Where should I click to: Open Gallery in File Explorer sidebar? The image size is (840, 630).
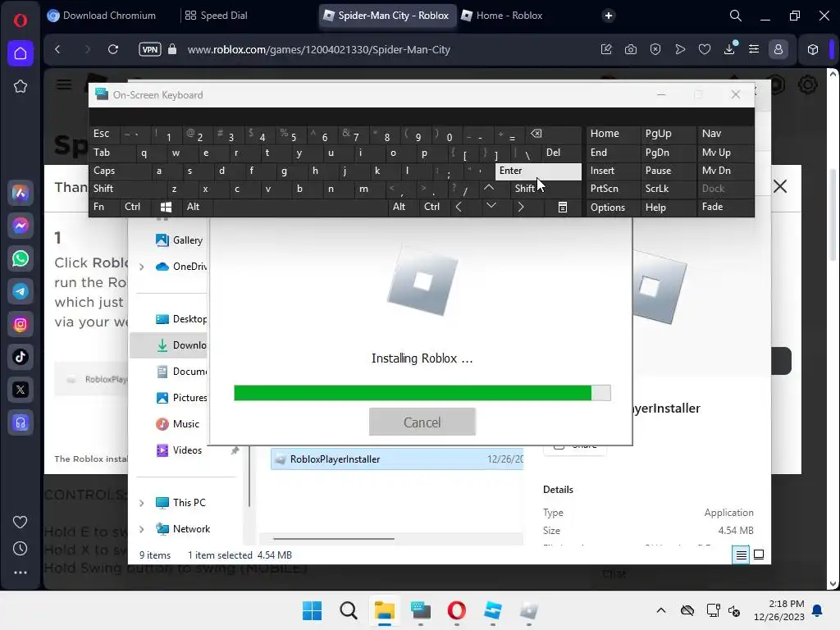click(180, 240)
